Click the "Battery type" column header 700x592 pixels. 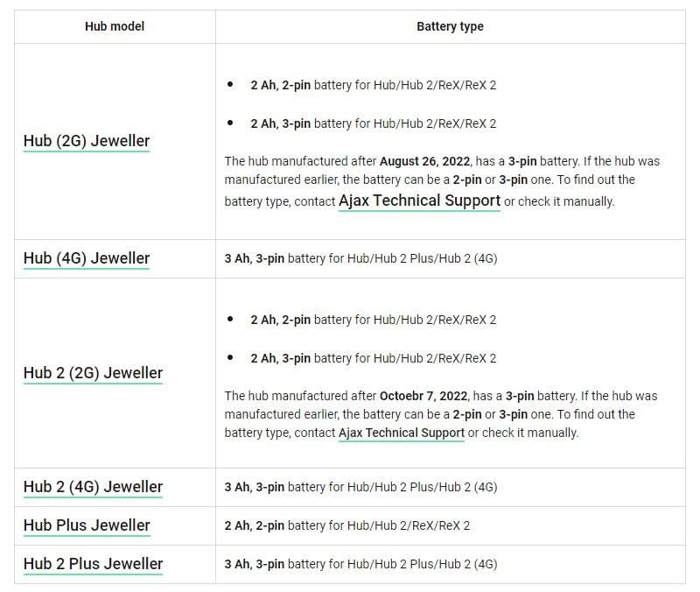click(450, 26)
